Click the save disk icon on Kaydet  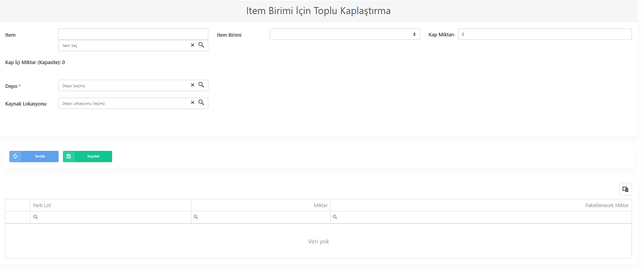click(69, 156)
